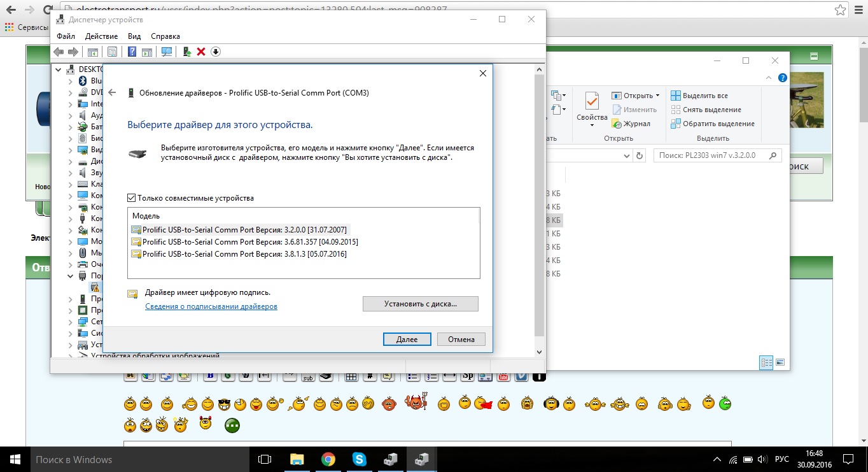Click the Bluetooth icon in device tree

(82, 81)
